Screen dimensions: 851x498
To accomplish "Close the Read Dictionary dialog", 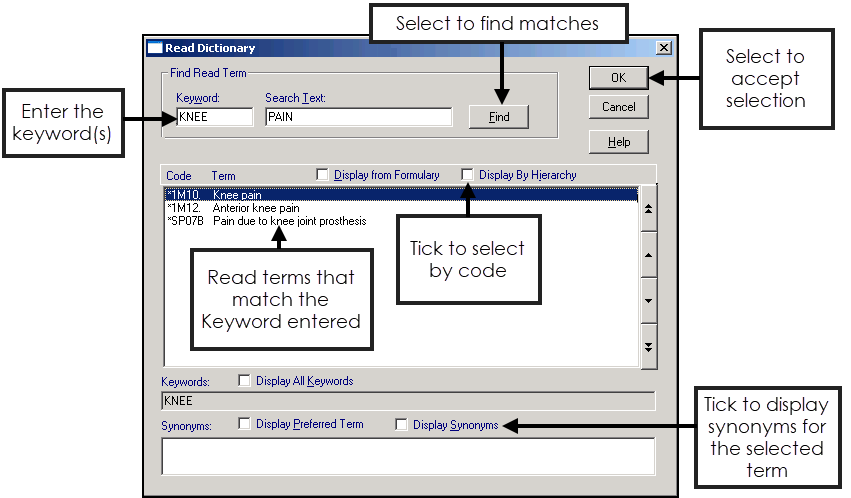I will click(x=663, y=48).
